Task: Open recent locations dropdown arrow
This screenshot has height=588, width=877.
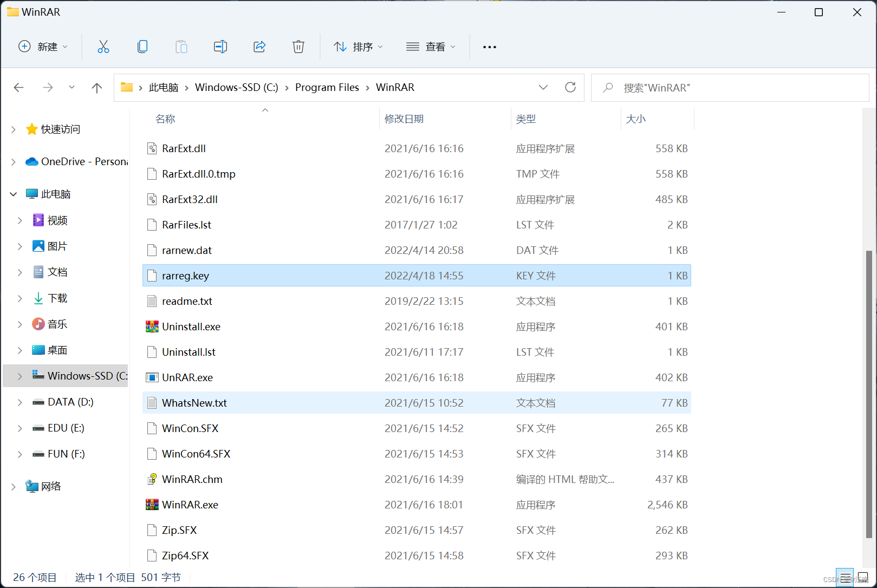Action: click(x=72, y=87)
